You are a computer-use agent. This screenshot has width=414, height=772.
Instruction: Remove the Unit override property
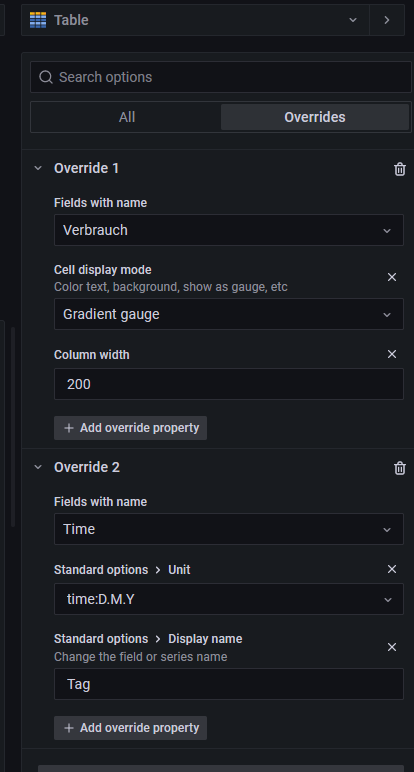pyautogui.click(x=392, y=569)
